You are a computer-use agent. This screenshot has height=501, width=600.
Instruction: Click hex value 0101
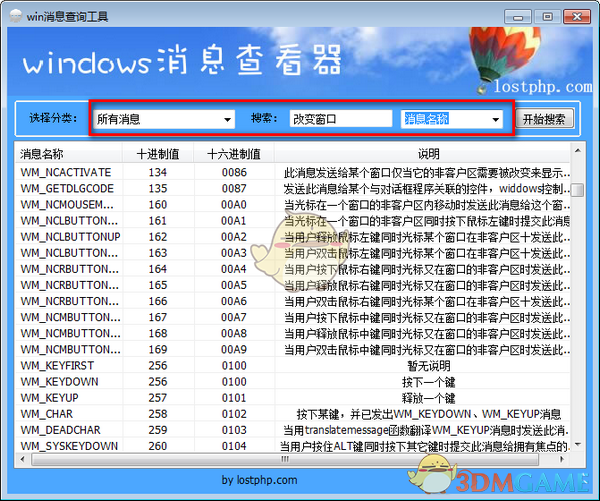point(234,398)
